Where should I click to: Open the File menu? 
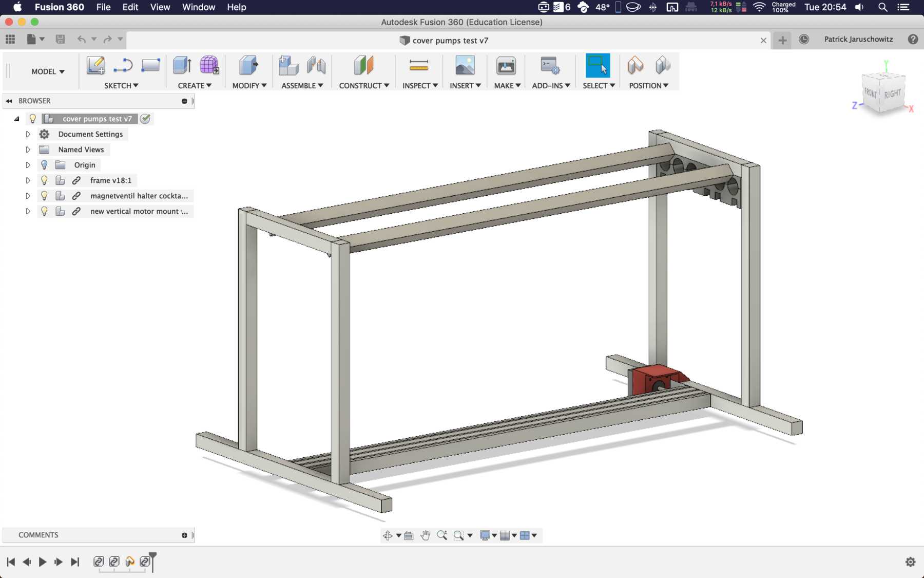tap(103, 7)
